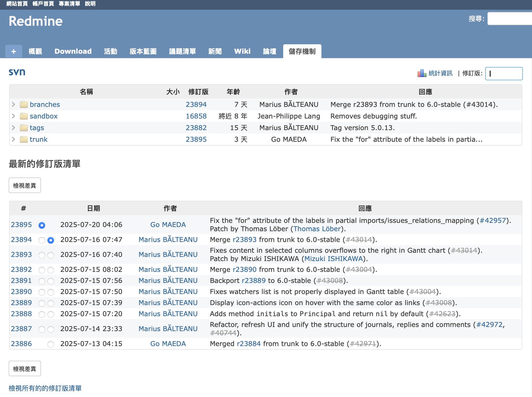532x397 pixels.
Task: Go to 網站首頁 in top menu
Action: click(x=17, y=4)
